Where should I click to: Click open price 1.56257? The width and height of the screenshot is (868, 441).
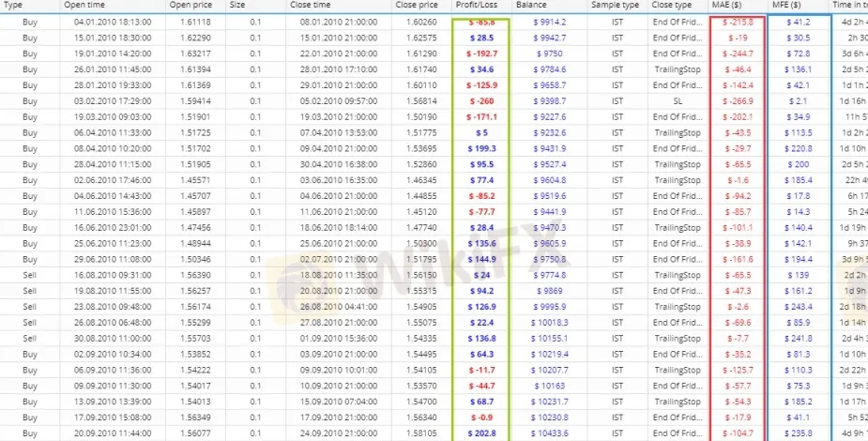click(x=195, y=291)
